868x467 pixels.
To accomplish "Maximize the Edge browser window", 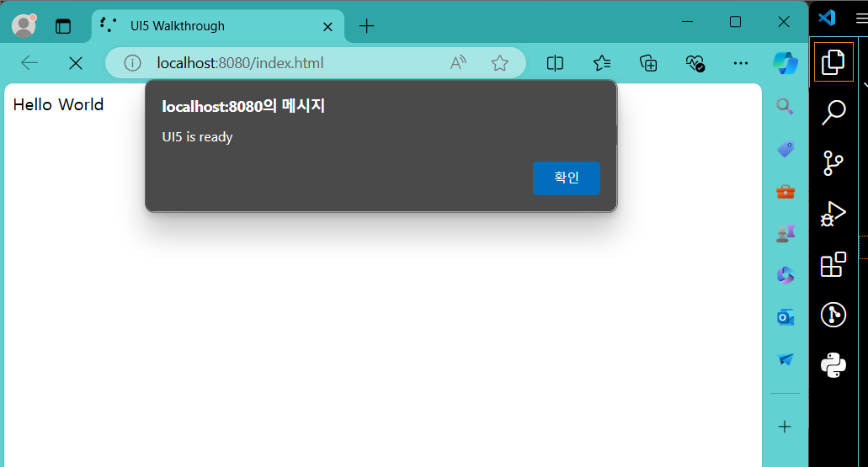I will (x=735, y=22).
